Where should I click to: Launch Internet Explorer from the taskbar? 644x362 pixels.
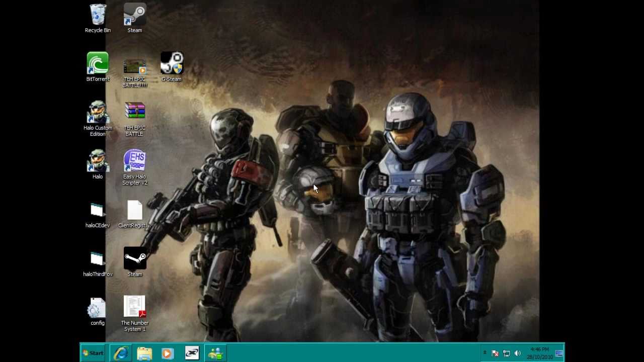[x=121, y=353]
